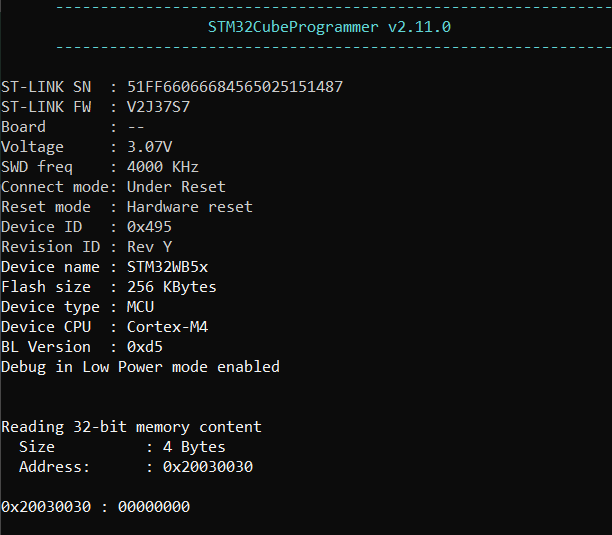Click the Device CPU label
The image size is (612, 535).
[46, 327]
